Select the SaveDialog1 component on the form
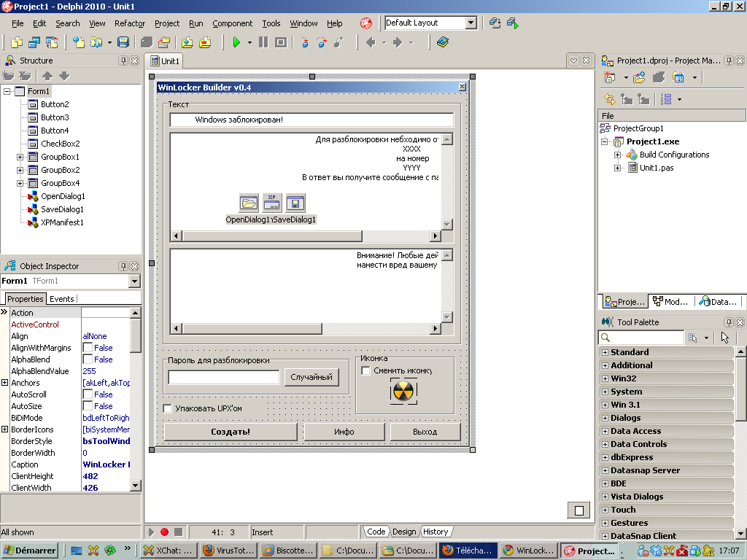This screenshot has height=560, width=747. click(294, 203)
